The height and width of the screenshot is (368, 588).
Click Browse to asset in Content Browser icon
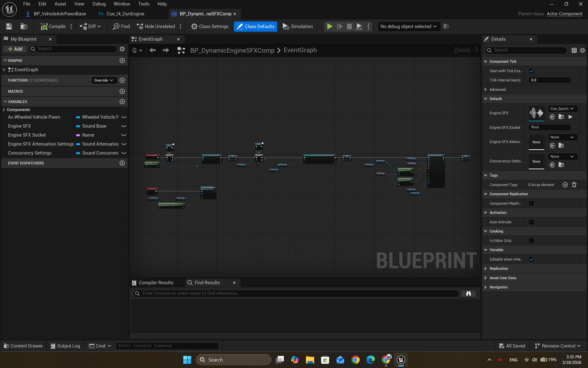coord(24,26)
